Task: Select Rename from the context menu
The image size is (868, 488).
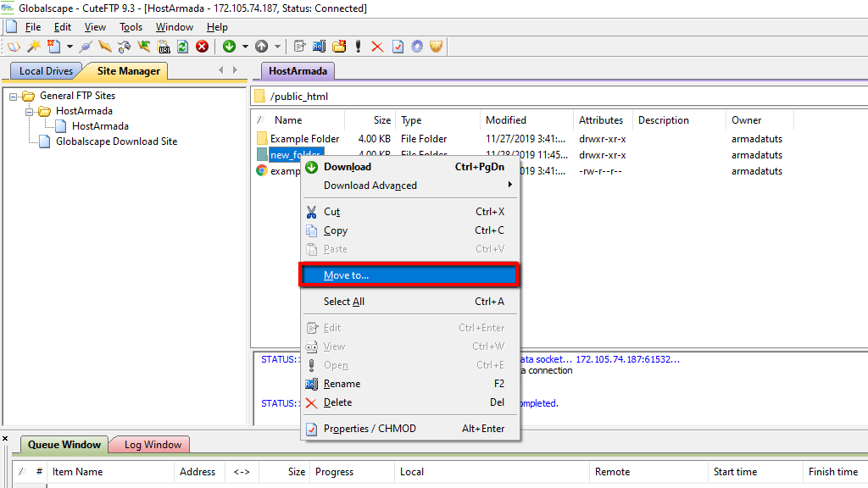Action: 342,384
